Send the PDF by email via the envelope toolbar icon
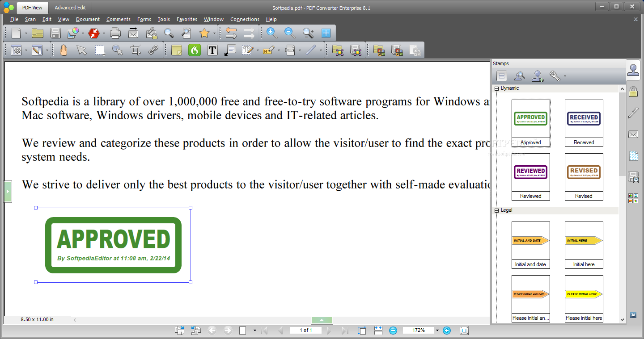This screenshot has width=644, height=339. coord(133,33)
